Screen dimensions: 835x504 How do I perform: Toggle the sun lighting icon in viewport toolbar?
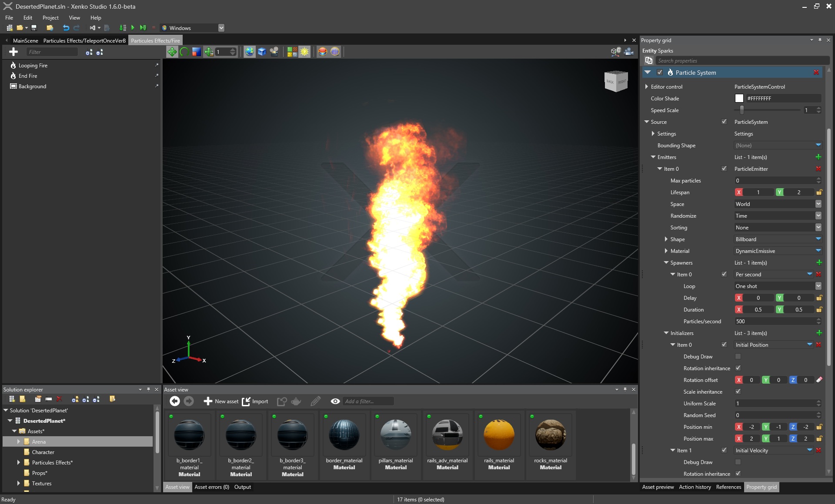click(304, 52)
